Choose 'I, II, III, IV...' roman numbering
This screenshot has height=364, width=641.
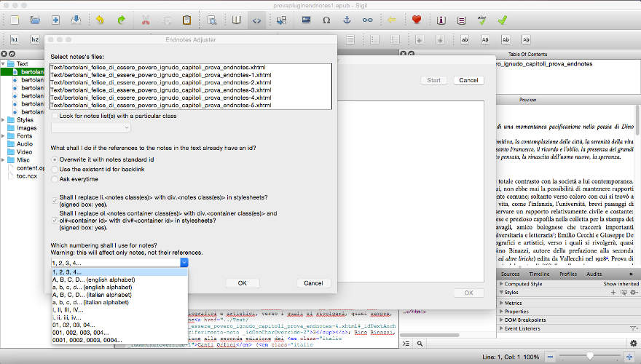(119, 310)
